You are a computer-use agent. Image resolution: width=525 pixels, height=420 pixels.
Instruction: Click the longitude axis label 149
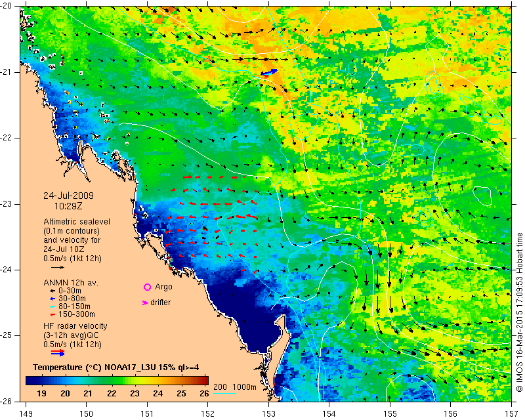pyautogui.click(x=26, y=414)
